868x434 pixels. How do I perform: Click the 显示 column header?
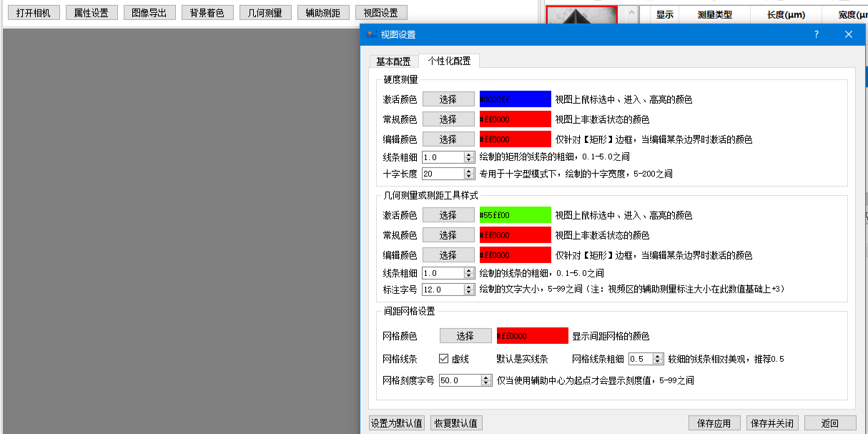point(665,14)
